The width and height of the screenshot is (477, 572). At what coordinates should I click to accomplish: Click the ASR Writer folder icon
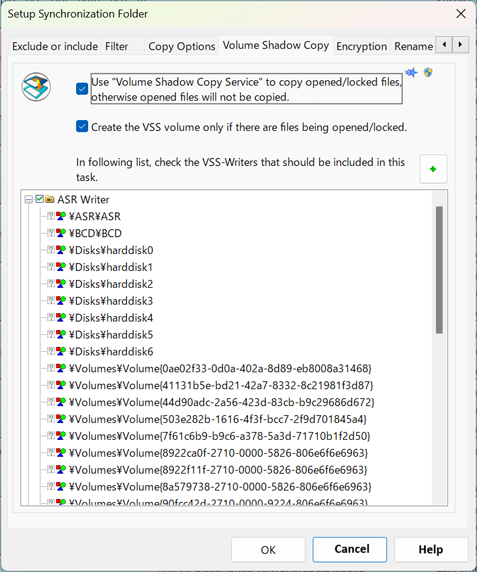[50, 199]
